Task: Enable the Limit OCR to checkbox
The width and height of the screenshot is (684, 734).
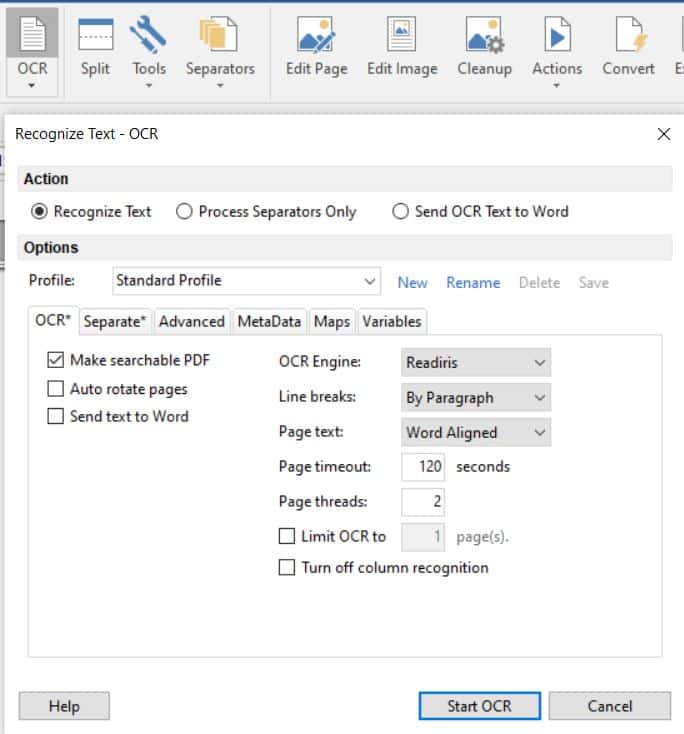Action: [x=287, y=536]
